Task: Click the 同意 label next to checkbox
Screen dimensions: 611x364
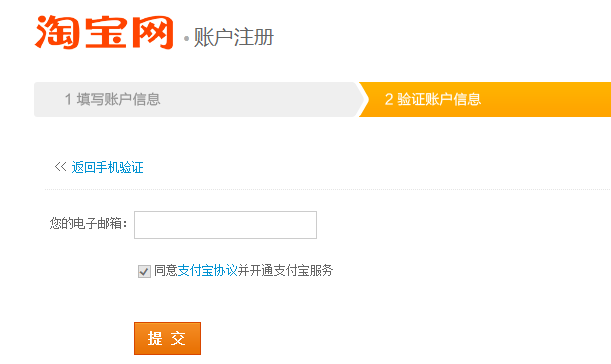Action: (166, 270)
